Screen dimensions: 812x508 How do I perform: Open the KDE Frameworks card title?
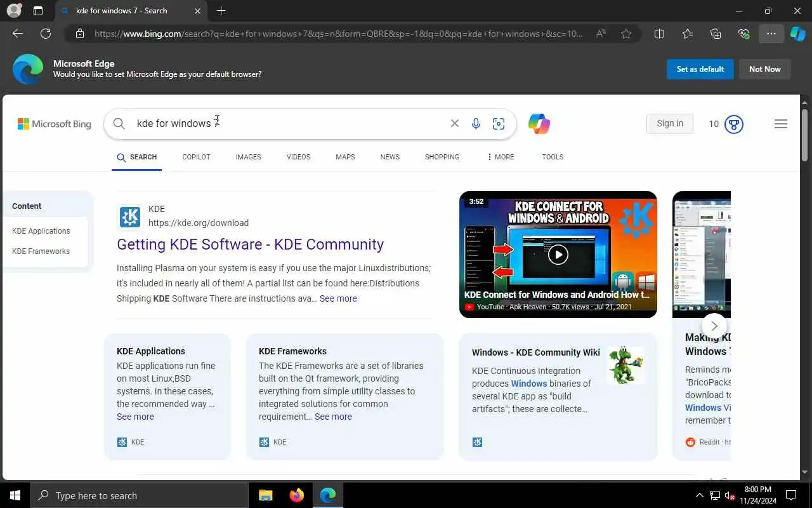(x=292, y=351)
